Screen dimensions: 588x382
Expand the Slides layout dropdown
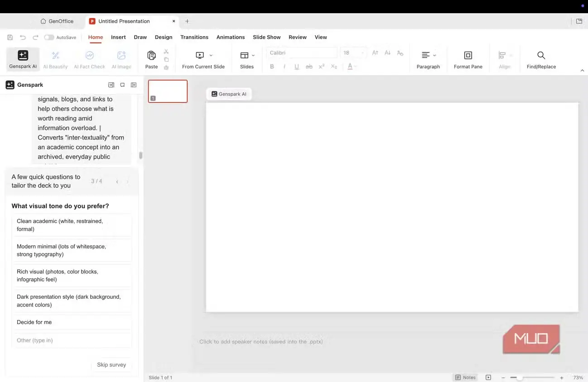[x=253, y=55]
